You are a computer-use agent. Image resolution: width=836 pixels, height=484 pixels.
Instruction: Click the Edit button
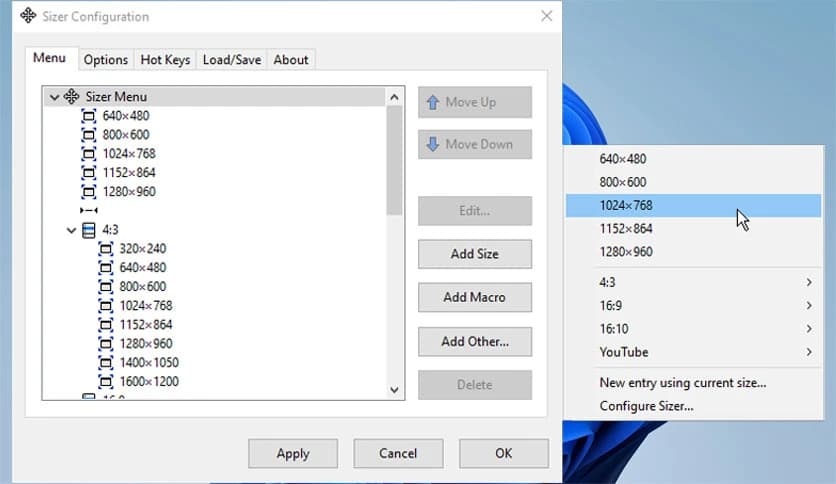point(475,211)
